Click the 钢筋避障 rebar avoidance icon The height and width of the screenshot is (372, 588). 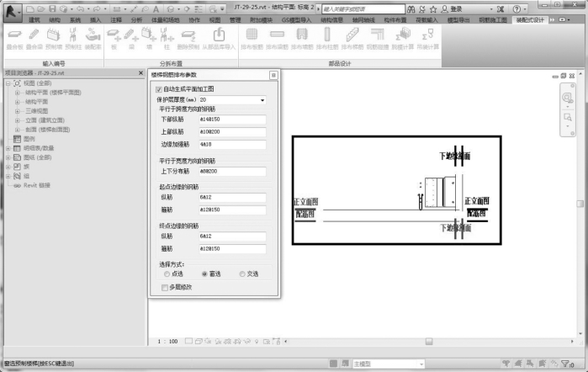(377, 38)
